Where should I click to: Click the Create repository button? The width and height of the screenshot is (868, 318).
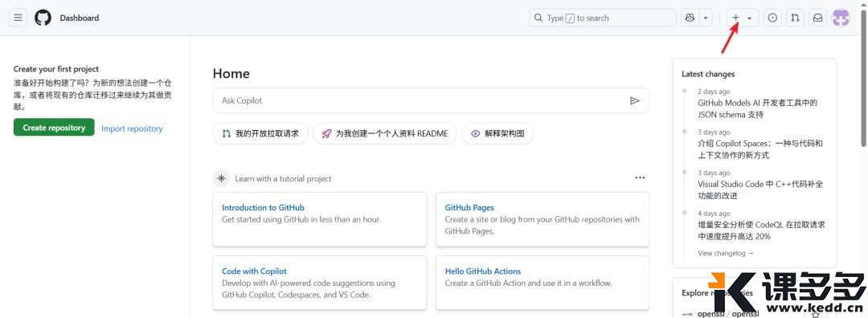[55, 128]
